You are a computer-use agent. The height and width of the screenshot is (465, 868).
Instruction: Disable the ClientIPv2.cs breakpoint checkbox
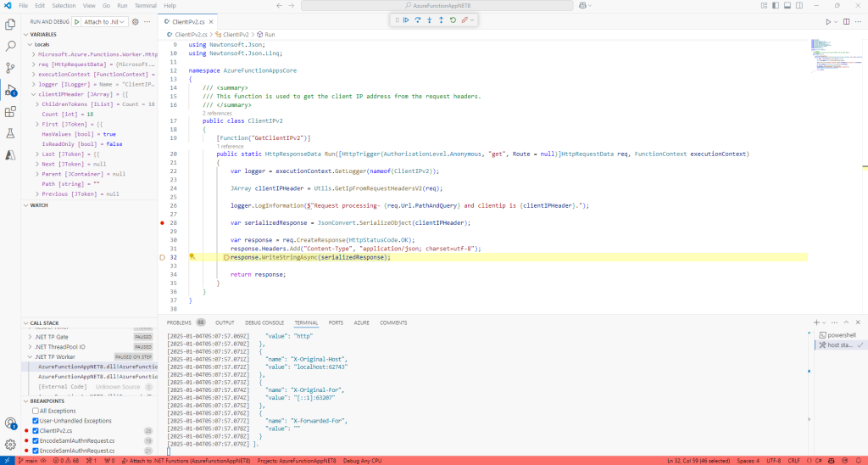(35, 431)
